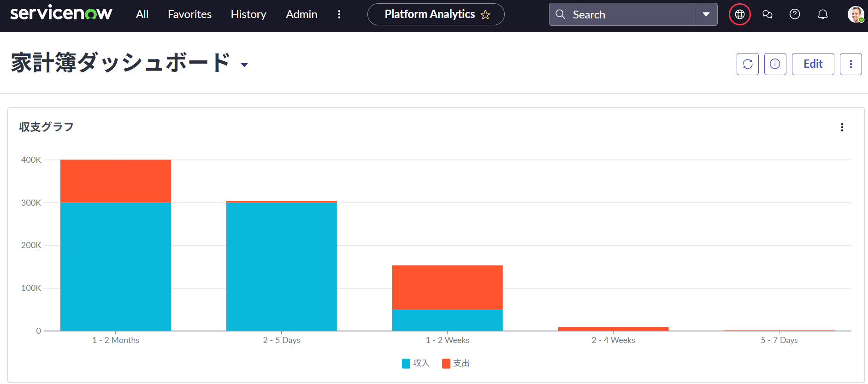The image size is (868, 384).
Task: Click the 200K y-axis label
Action: tap(31, 245)
